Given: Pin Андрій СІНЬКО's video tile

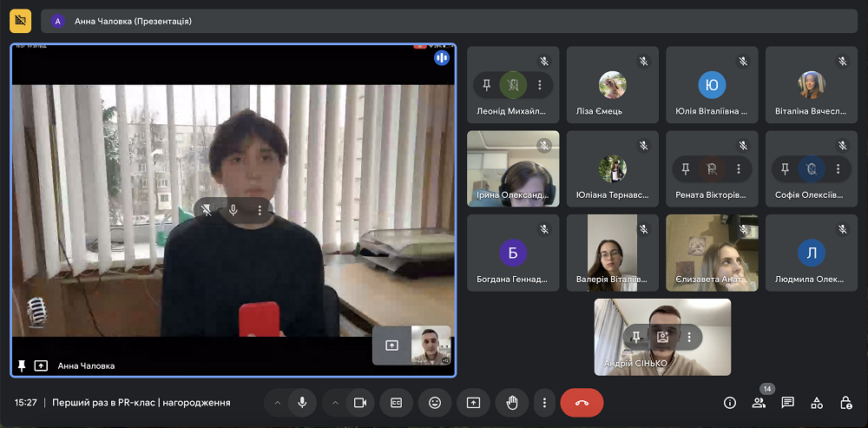Looking at the screenshot, I should coord(636,337).
